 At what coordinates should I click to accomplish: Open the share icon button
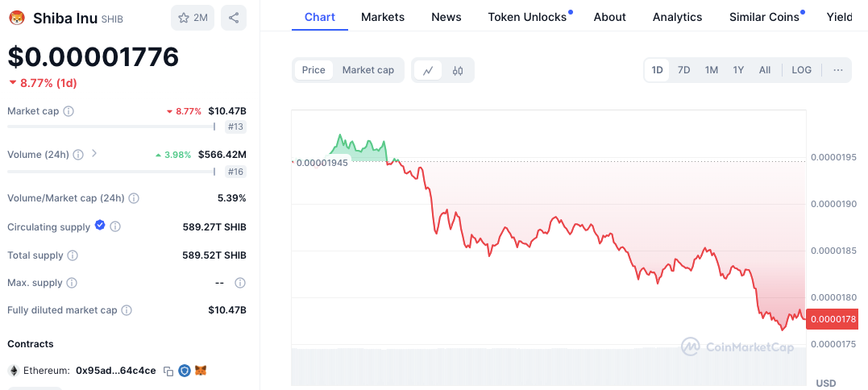pos(234,18)
